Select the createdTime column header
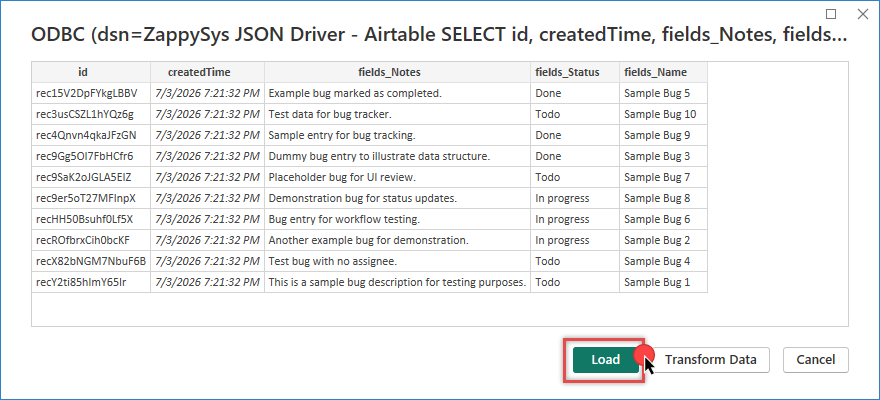 [x=208, y=72]
